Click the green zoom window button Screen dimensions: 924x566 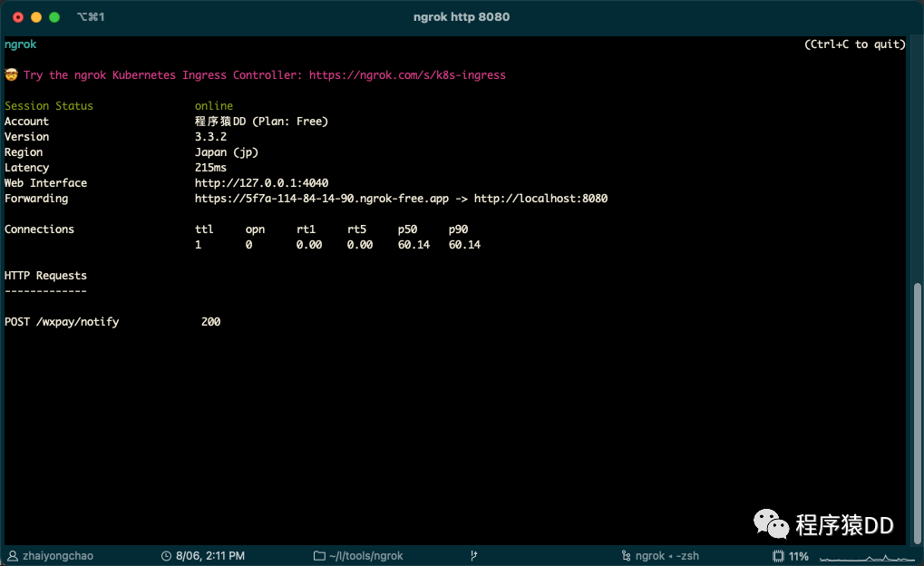[54, 17]
